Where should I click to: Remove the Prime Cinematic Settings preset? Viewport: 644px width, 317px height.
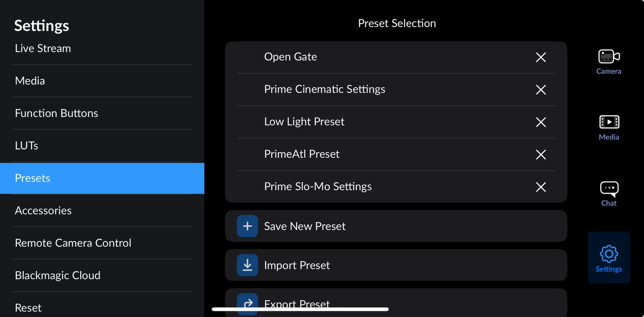click(x=541, y=90)
